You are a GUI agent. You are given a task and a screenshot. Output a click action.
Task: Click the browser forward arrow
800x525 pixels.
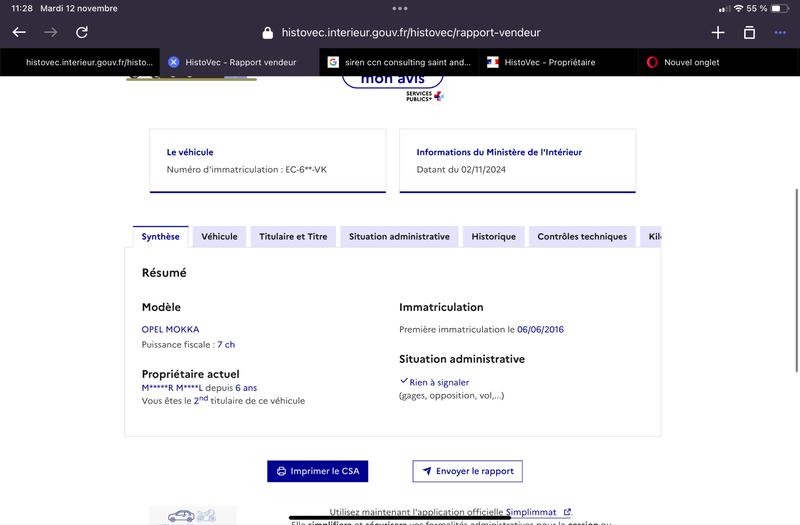pos(51,32)
